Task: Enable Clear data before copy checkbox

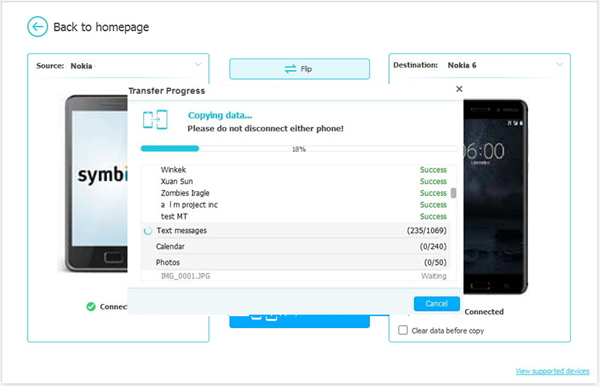Action: pyautogui.click(x=403, y=330)
